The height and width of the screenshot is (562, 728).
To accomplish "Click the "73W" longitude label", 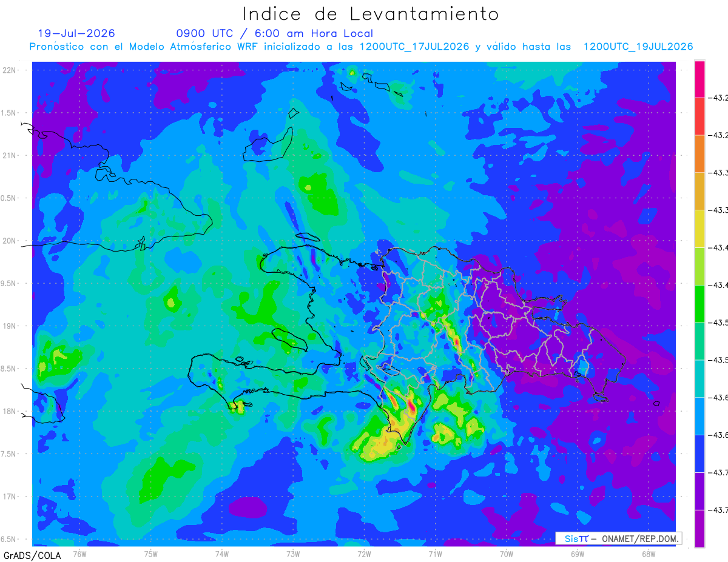I will click(293, 553).
